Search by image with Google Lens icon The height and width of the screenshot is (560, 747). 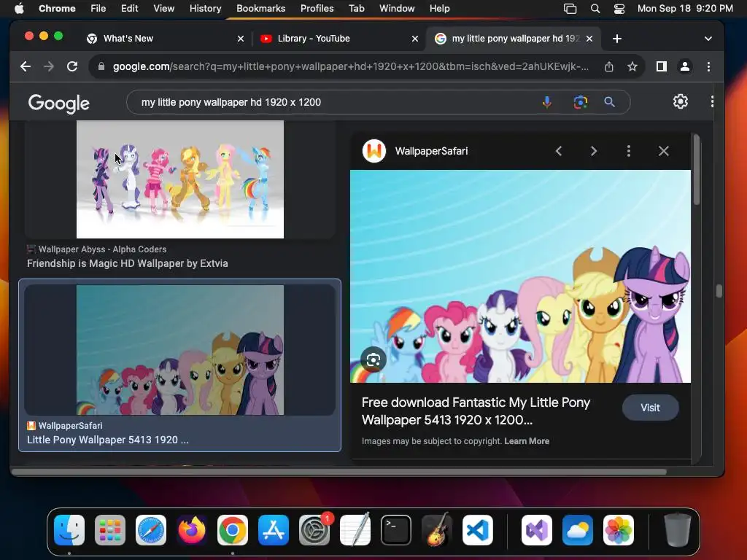pyautogui.click(x=580, y=102)
